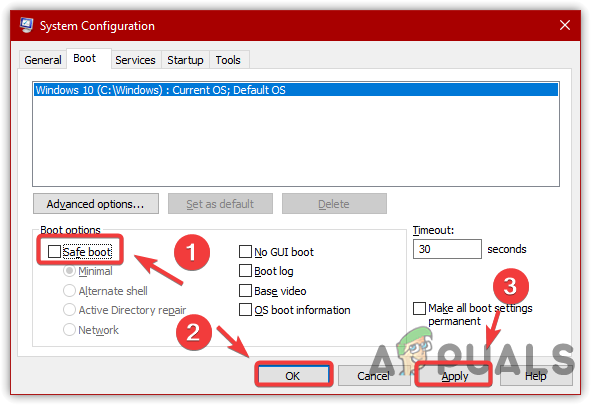Click the Cancel button
This screenshot has width=591, height=405.
click(x=374, y=375)
